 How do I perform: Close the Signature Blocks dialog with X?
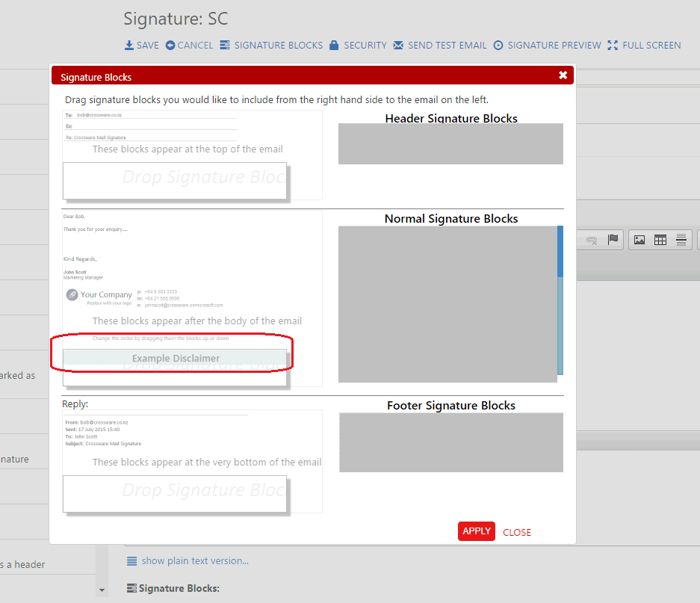click(563, 75)
